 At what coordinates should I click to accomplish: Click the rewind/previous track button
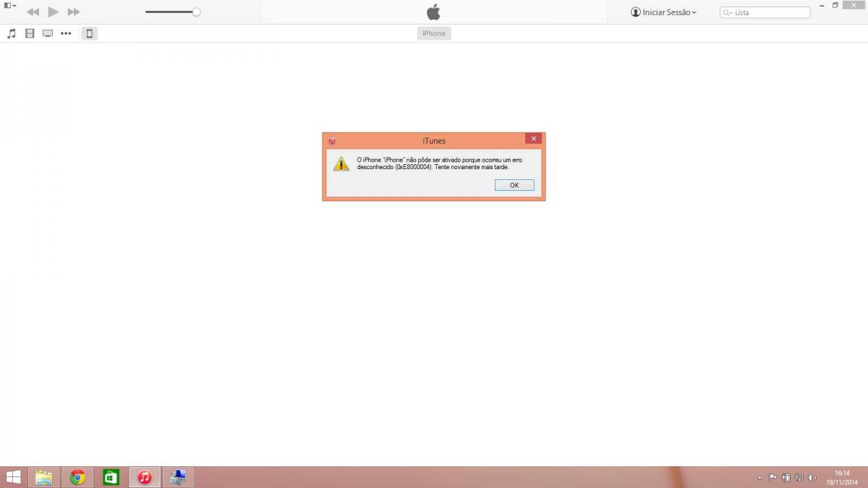(33, 12)
